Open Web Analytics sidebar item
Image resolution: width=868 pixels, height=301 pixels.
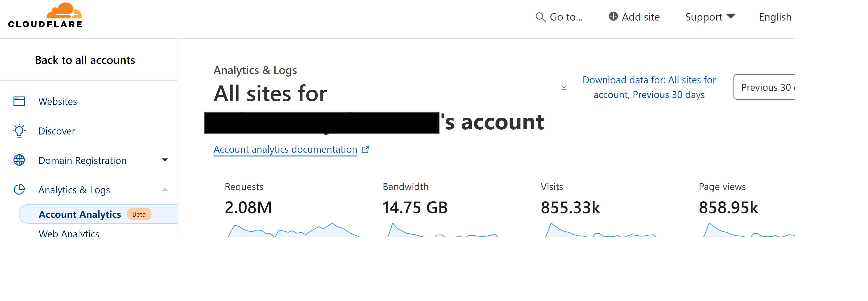69,233
